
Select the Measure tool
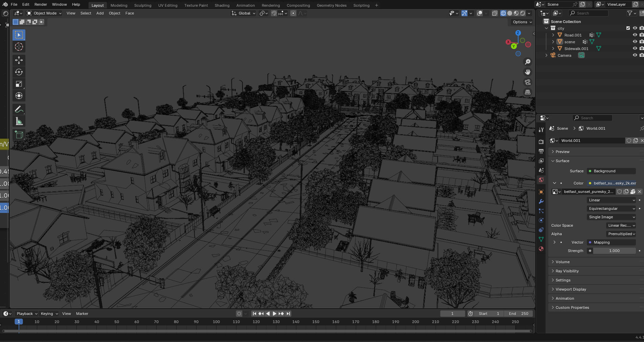(19, 121)
